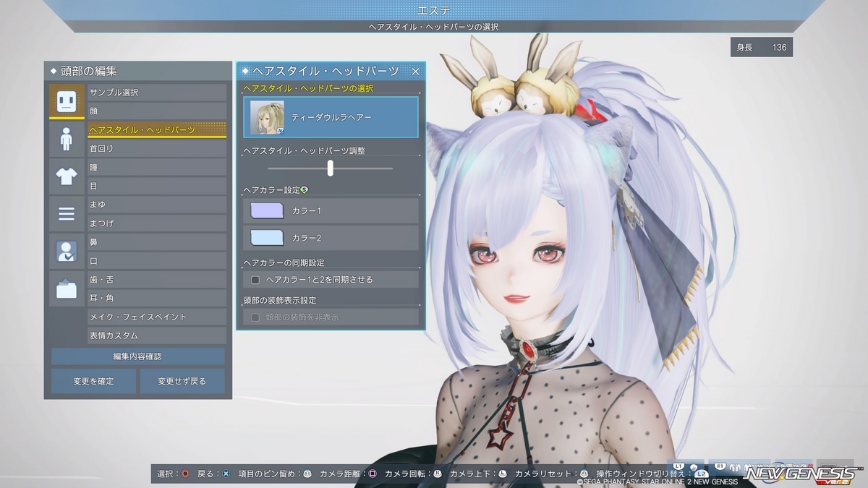Toggle 頭部の装飾を非表示 checkbox

point(255,317)
